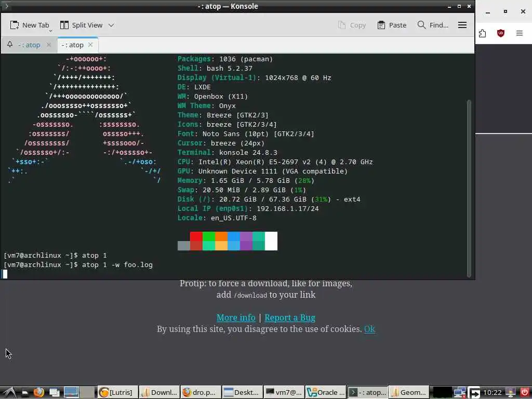Switch to the Geom... taskbar window

tap(409, 393)
